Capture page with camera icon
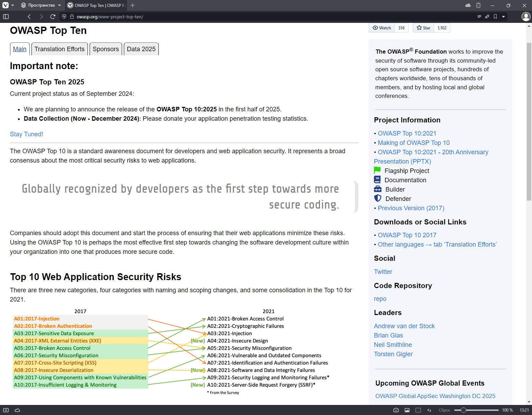Screen dimensions: 532x415 click(x=396, y=410)
